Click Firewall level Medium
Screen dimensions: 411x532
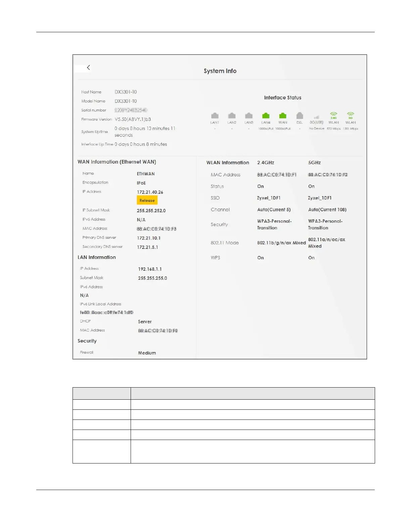pos(147,353)
